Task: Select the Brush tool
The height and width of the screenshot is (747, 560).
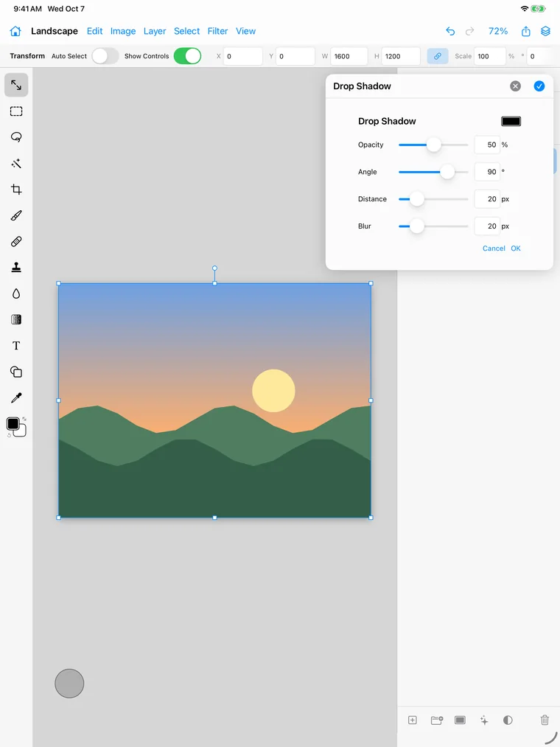Action: (16, 215)
